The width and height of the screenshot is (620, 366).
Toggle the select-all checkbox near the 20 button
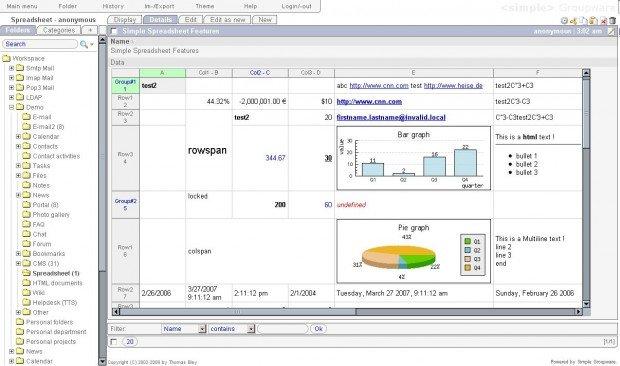click(113, 341)
